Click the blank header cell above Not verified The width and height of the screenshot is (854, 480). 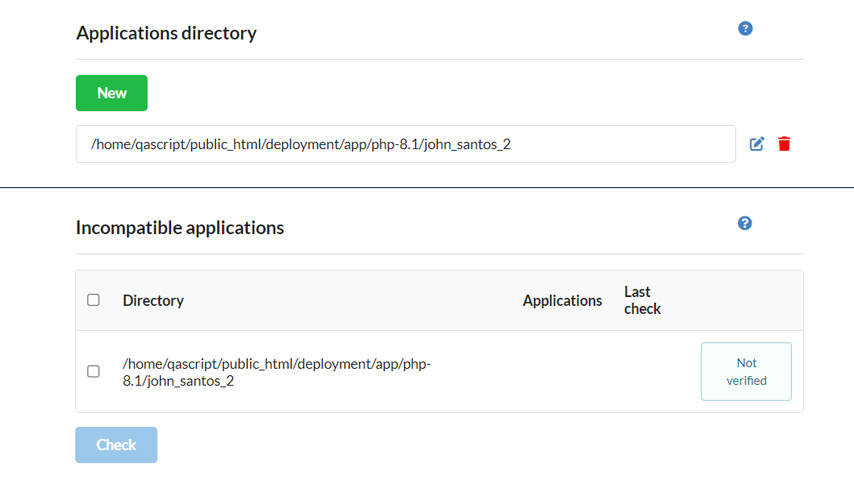coord(746,300)
